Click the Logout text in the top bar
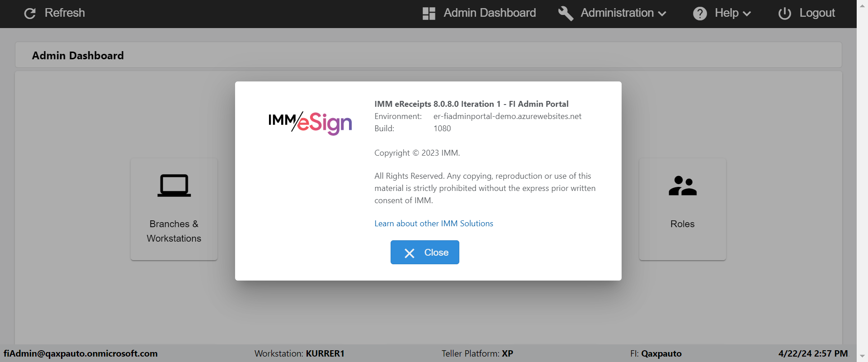Screen dimensions: 868x362 [817, 13]
